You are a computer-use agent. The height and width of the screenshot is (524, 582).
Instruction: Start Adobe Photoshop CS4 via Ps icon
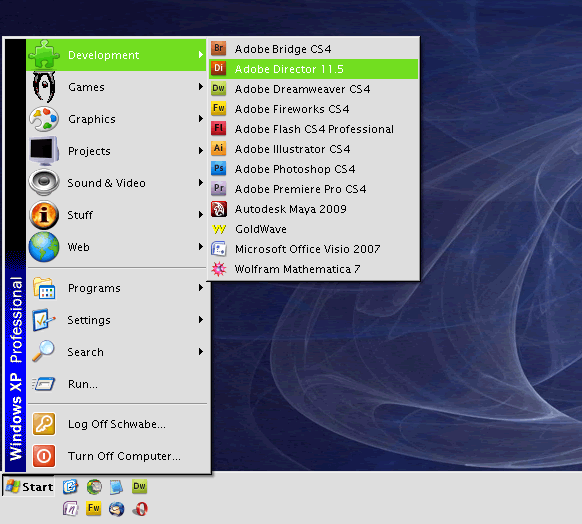pos(219,168)
